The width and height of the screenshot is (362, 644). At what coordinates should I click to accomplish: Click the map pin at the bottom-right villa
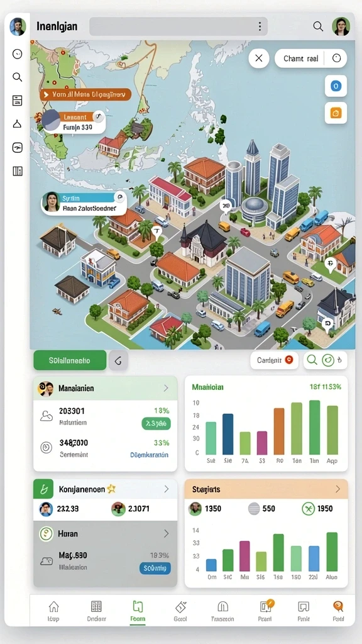[x=327, y=325]
